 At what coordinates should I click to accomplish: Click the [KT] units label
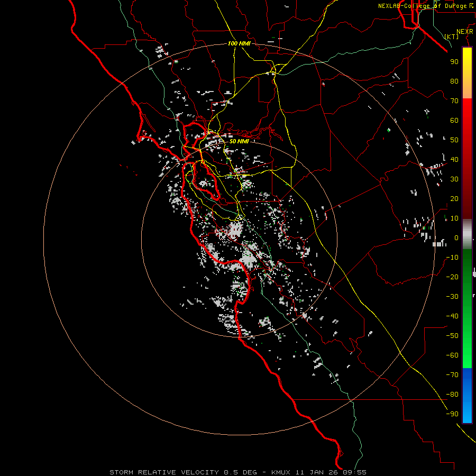coord(452,36)
